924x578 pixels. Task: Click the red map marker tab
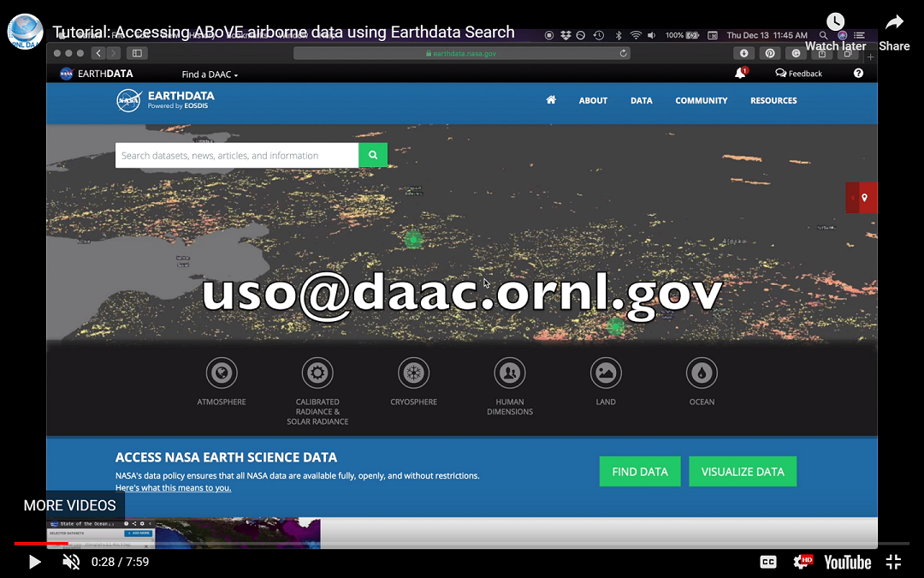pyautogui.click(x=862, y=198)
